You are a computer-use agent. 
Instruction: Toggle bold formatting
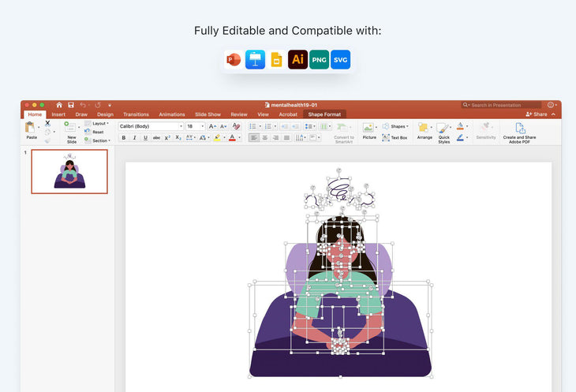tap(123, 138)
